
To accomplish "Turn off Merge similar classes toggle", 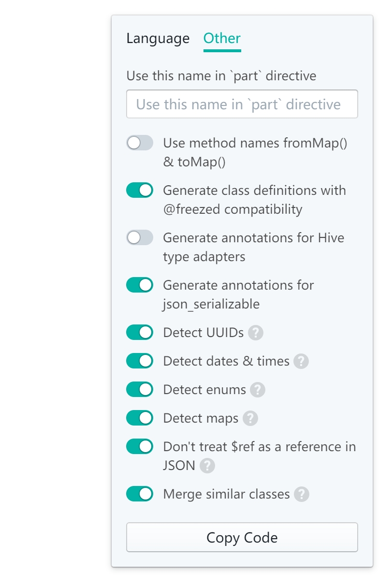I will pyautogui.click(x=140, y=494).
